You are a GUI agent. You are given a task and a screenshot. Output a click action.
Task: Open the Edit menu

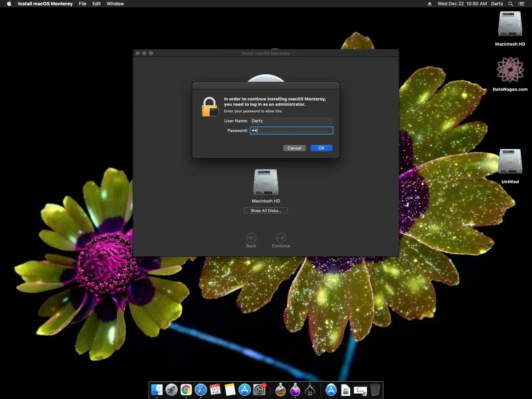coord(96,4)
